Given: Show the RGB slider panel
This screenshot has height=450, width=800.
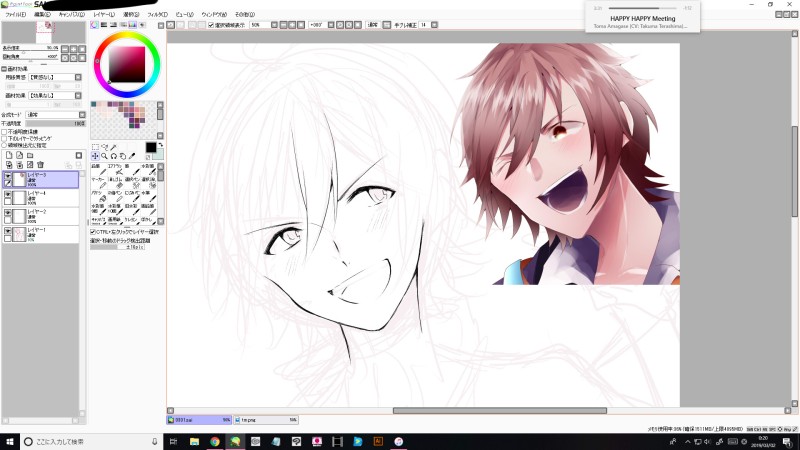Looking at the screenshot, I should (x=104, y=24).
